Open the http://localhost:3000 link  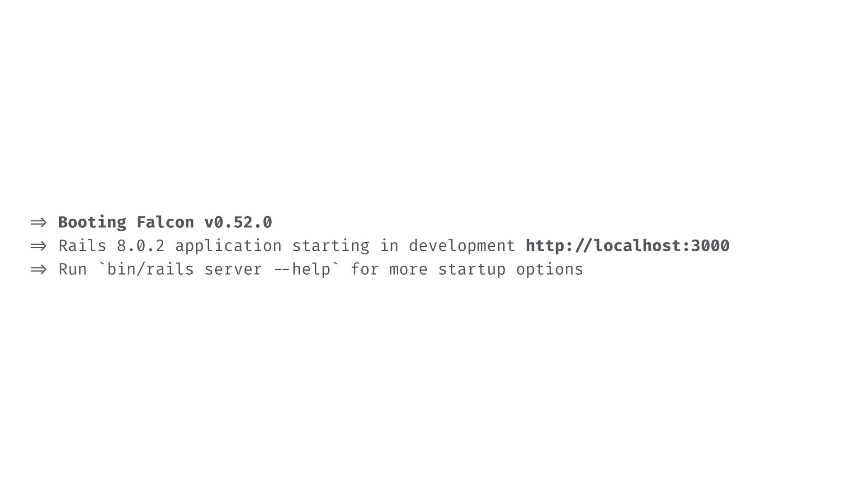[627, 246]
